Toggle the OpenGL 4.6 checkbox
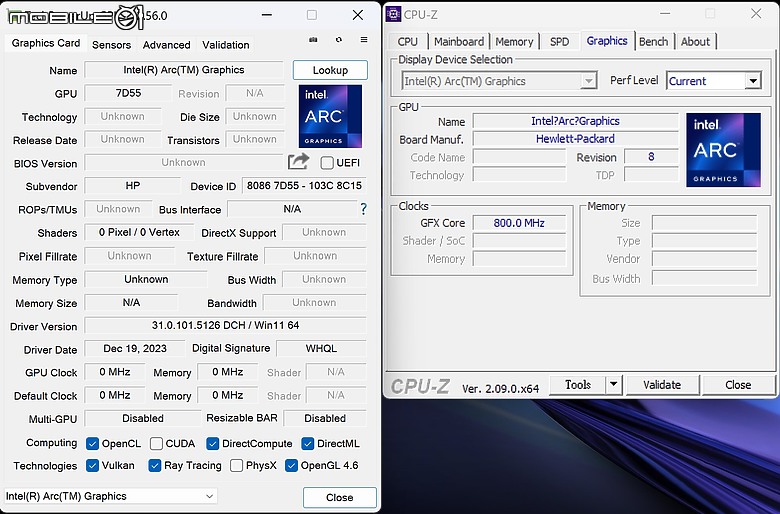 tap(291, 465)
